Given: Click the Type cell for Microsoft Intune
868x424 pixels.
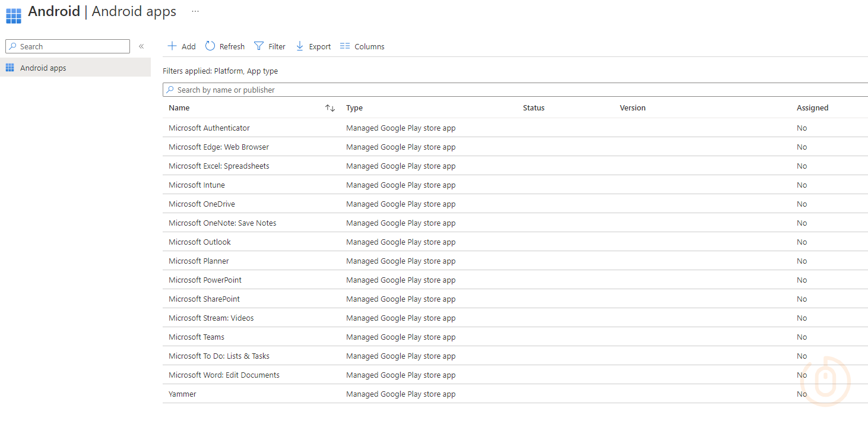Looking at the screenshot, I should [x=401, y=185].
